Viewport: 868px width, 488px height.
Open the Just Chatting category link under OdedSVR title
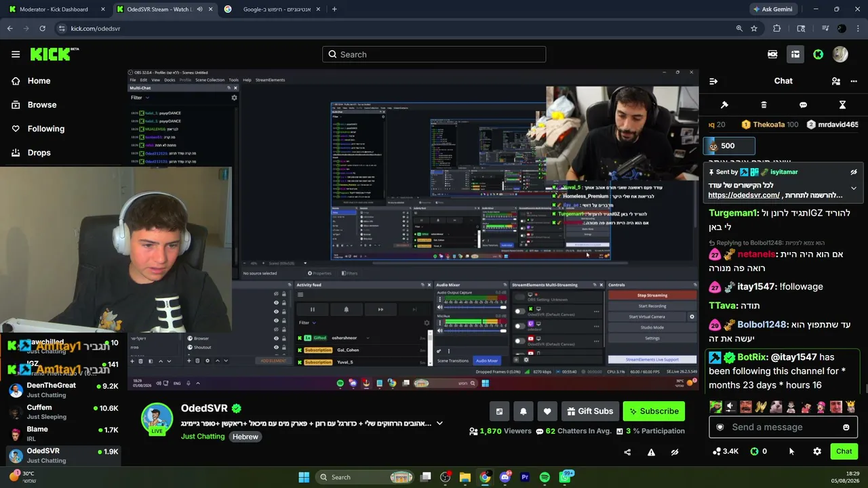click(x=203, y=436)
